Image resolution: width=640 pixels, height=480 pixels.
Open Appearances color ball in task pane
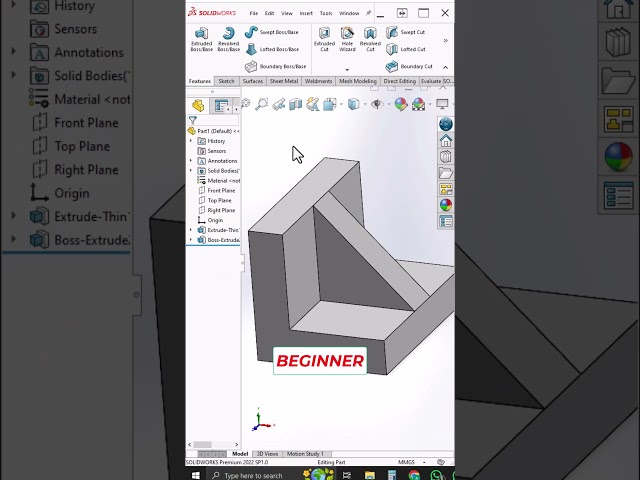tap(446, 205)
